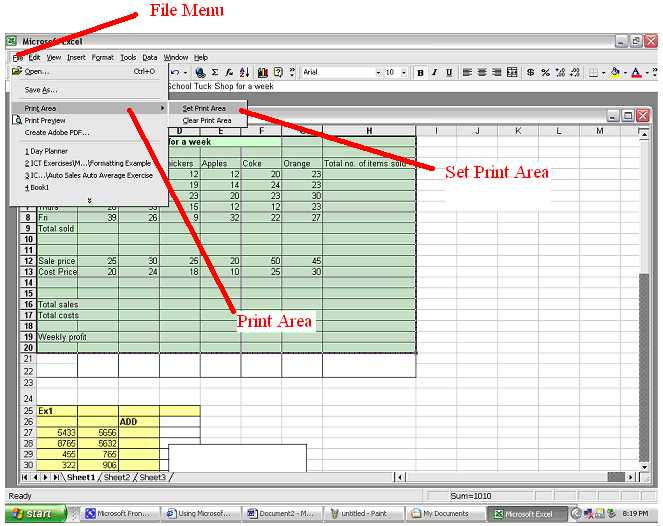663x526 pixels.
Task: Open the File menu
Action: click(18, 58)
